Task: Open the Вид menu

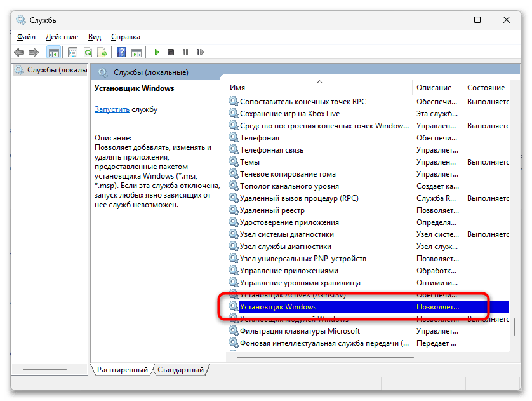Action: tap(95, 37)
